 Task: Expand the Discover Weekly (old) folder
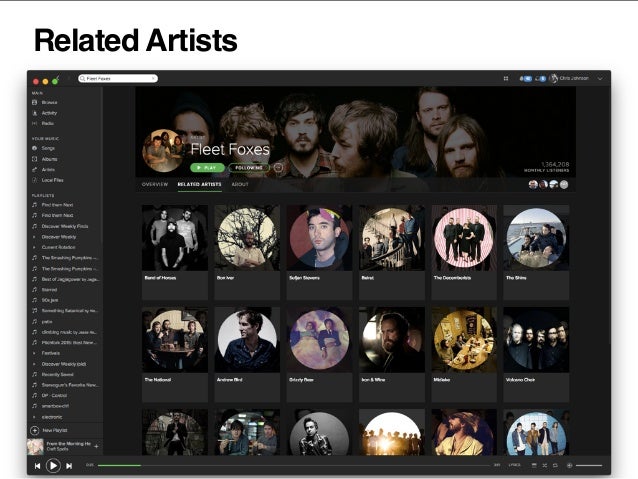(x=34, y=364)
